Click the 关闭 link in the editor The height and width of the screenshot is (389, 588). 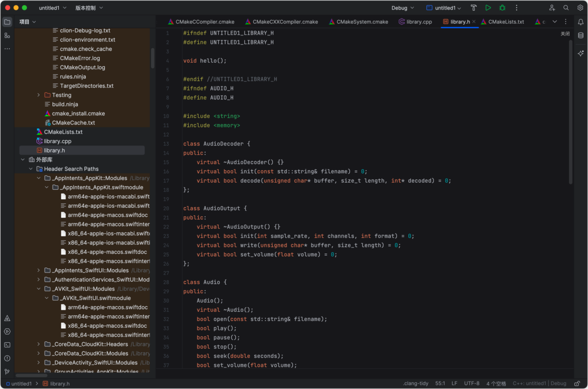(x=565, y=34)
